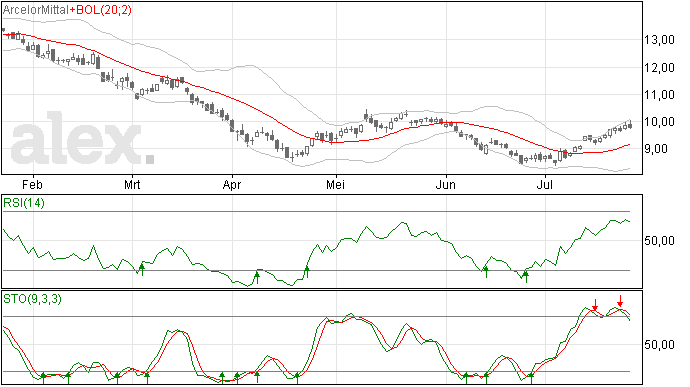Click the Apr month label
Image resolution: width=690 pixels, height=387 pixels.
tap(231, 184)
